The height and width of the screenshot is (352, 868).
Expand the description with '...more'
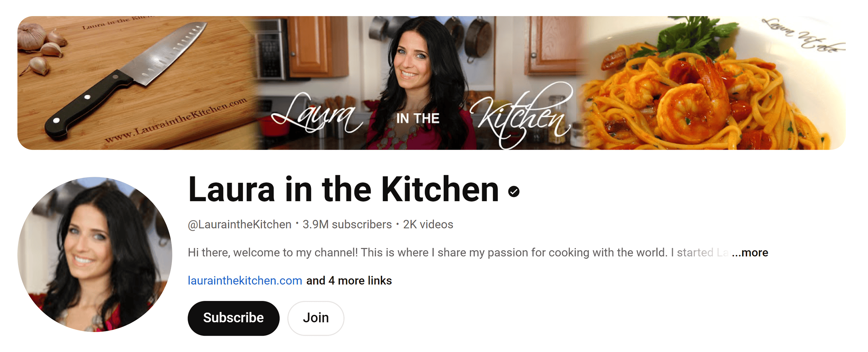[x=750, y=253]
